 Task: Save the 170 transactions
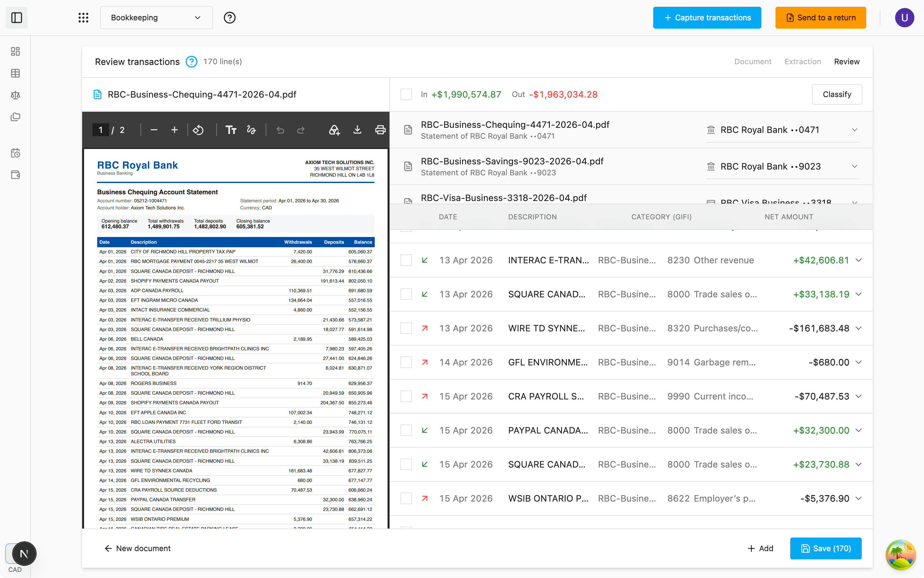coord(826,548)
